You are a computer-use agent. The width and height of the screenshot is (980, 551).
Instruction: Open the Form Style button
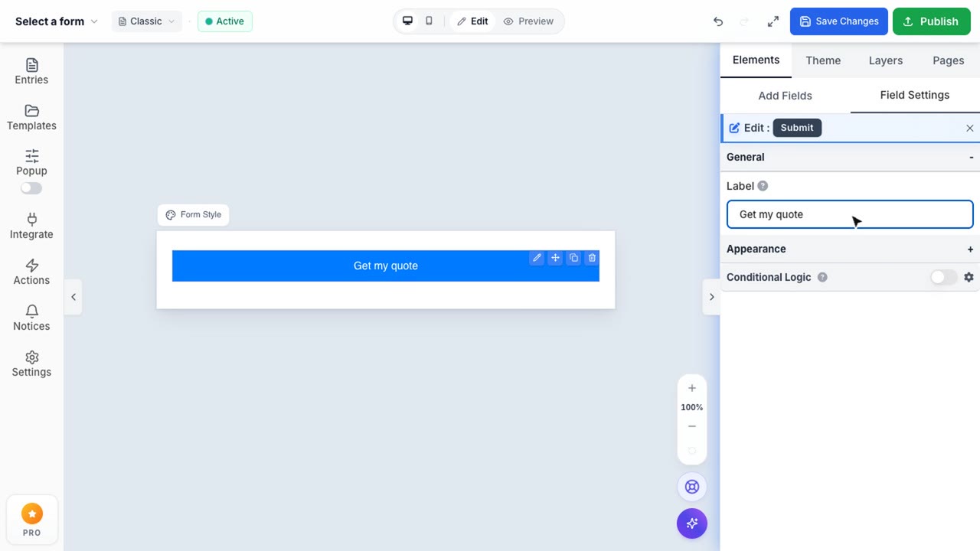coord(193,215)
